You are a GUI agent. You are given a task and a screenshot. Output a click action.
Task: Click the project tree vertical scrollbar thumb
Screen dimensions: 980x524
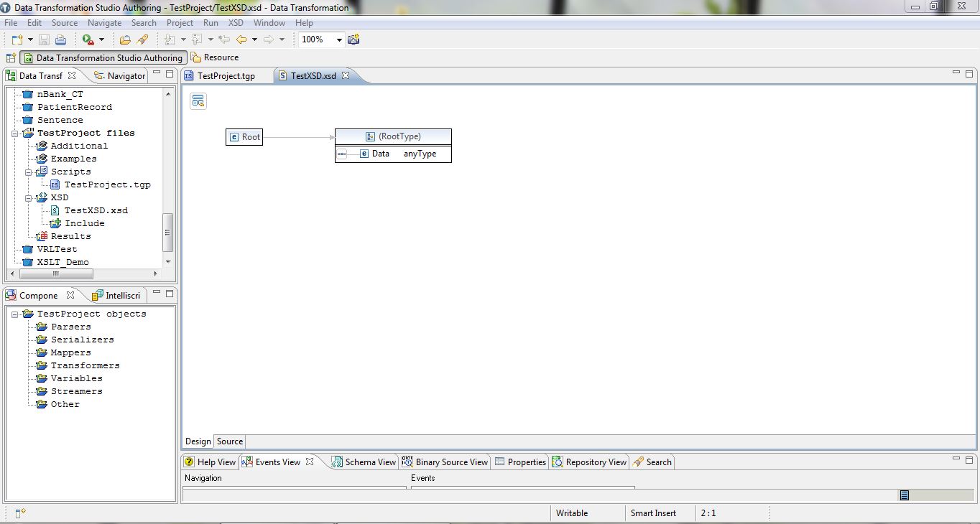[168, 233]
